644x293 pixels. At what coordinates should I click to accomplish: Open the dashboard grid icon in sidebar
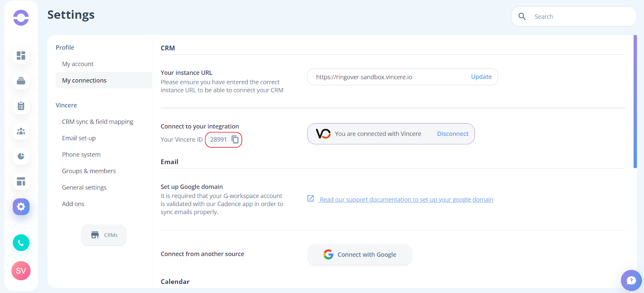(x=21, y=56)
